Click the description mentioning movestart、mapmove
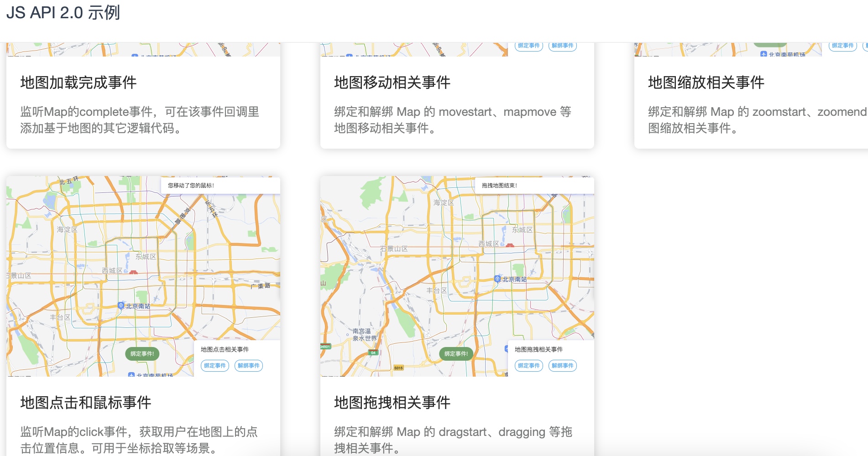This screenshot has height=456, width=868. pyautogui.click(x=453, y=120)
